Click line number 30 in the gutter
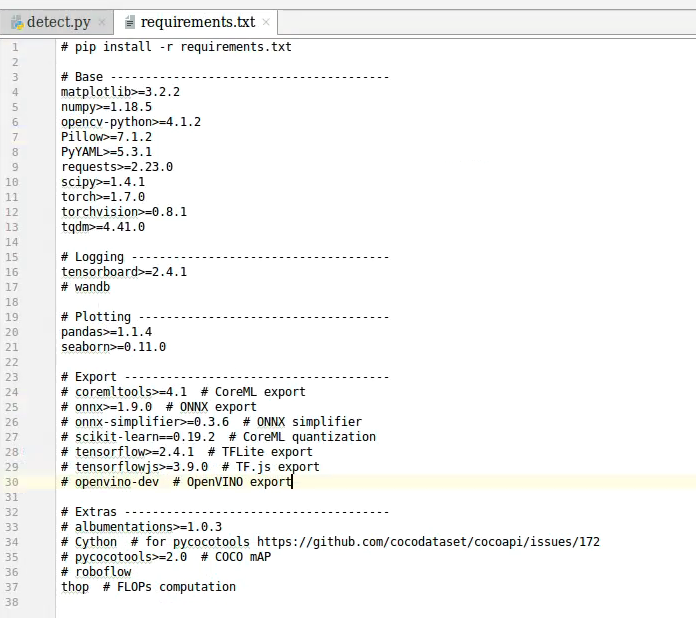 12,482
